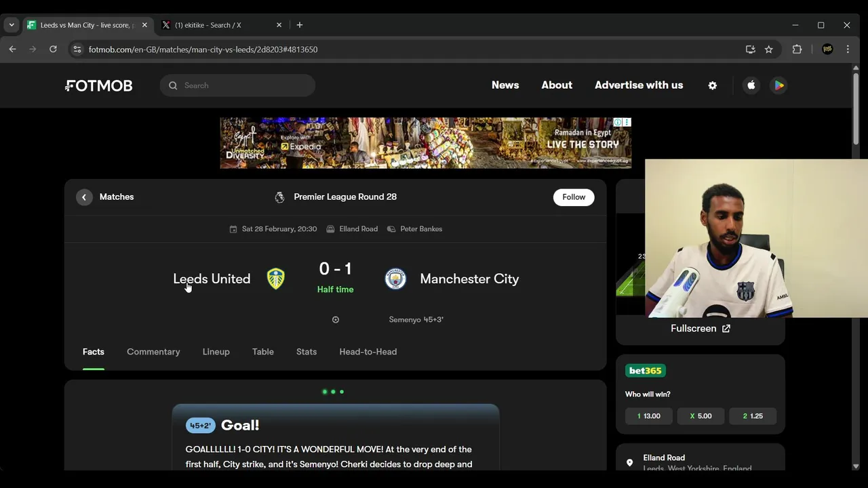Screen dimensions: 868x488
Task: Click Elland Road in match details
Action: (x=359, y=229)
